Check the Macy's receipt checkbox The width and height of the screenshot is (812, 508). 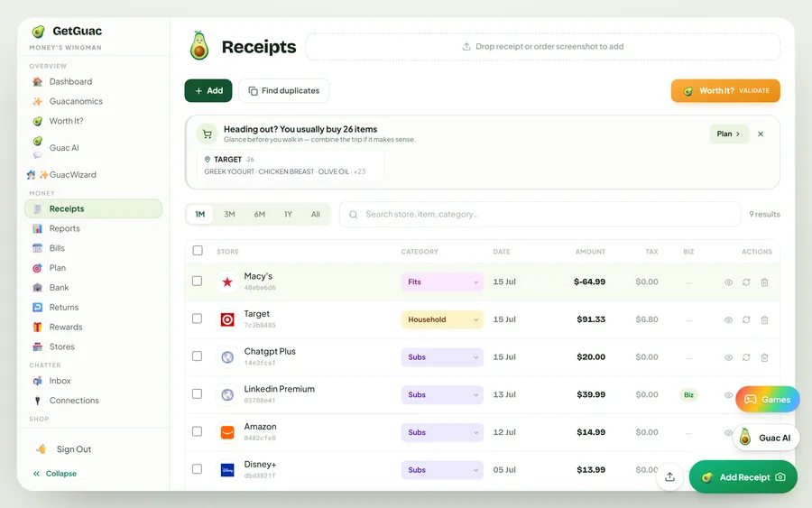coord(197,281)
